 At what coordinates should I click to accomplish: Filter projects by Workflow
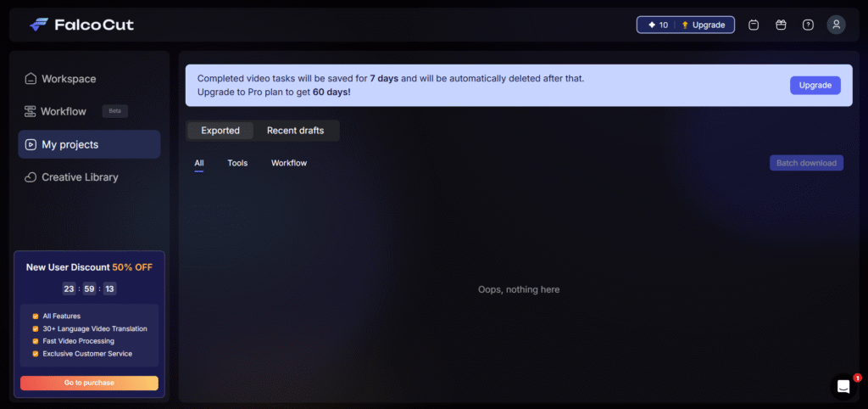tap(289, 163)
